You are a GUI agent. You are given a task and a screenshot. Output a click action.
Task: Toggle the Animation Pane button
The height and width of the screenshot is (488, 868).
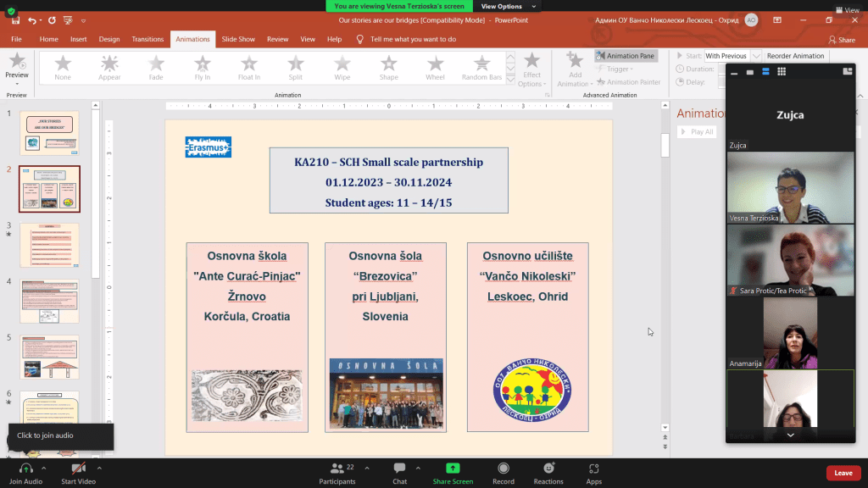pyautogui.click(x=626, y=56)
